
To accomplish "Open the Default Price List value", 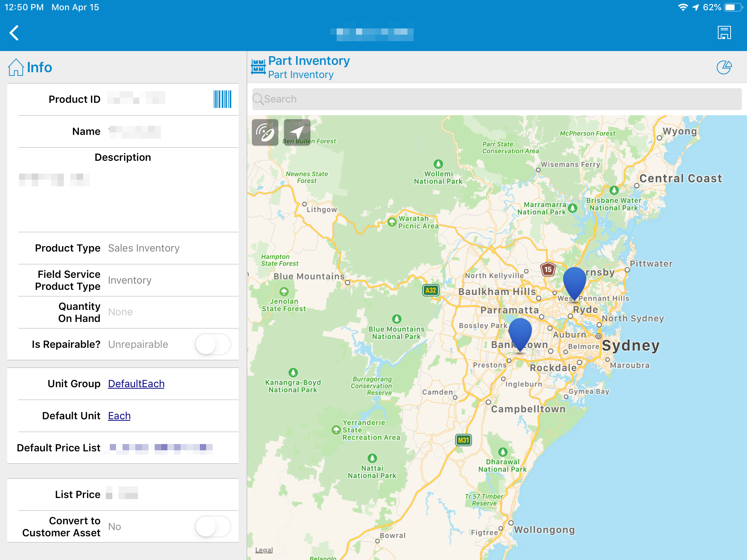I will click(161, 448).
